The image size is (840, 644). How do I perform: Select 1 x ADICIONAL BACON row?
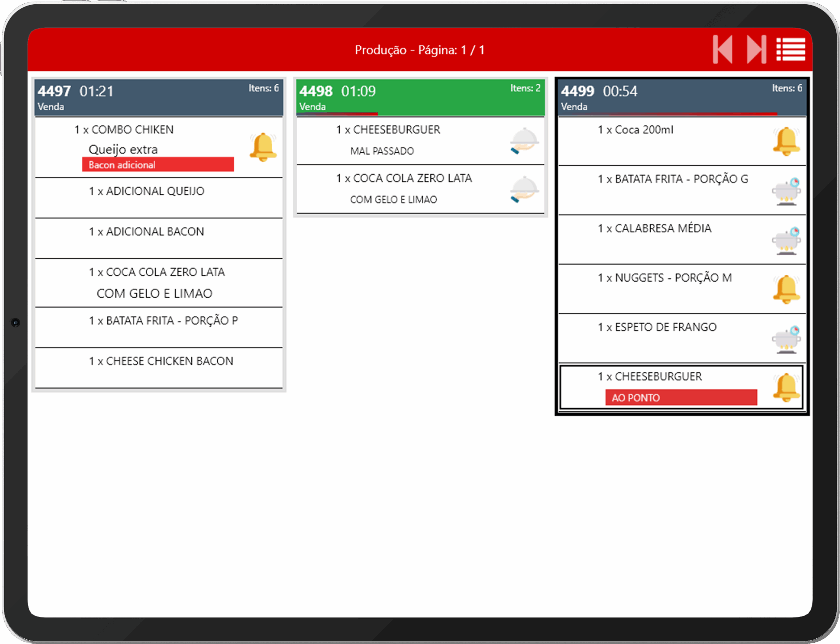point(159,238)
